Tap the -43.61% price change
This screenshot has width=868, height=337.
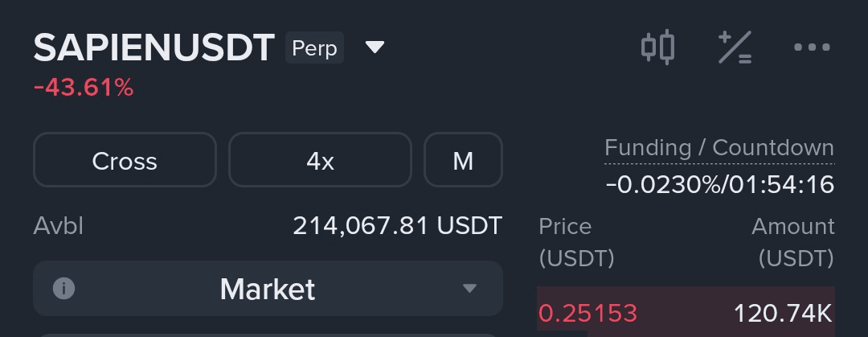click(84, 88)
